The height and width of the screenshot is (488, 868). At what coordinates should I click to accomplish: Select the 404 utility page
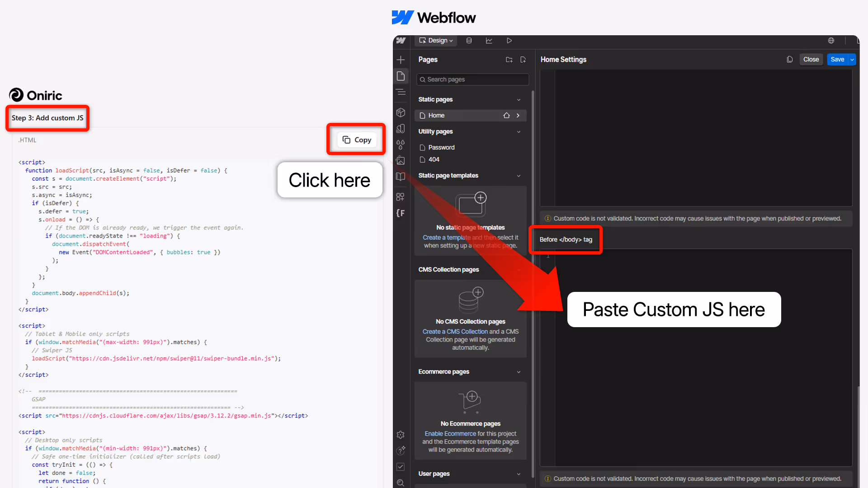434,160
